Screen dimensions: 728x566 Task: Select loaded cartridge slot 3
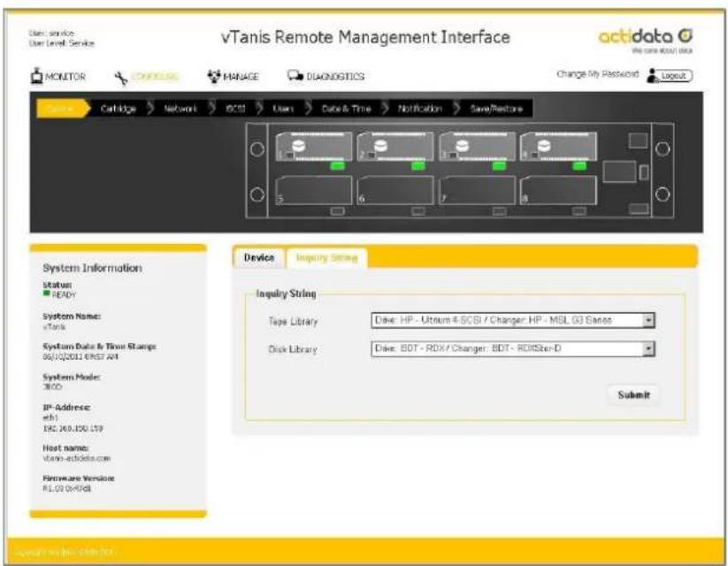pyautogui.click(x=477, y=146)
